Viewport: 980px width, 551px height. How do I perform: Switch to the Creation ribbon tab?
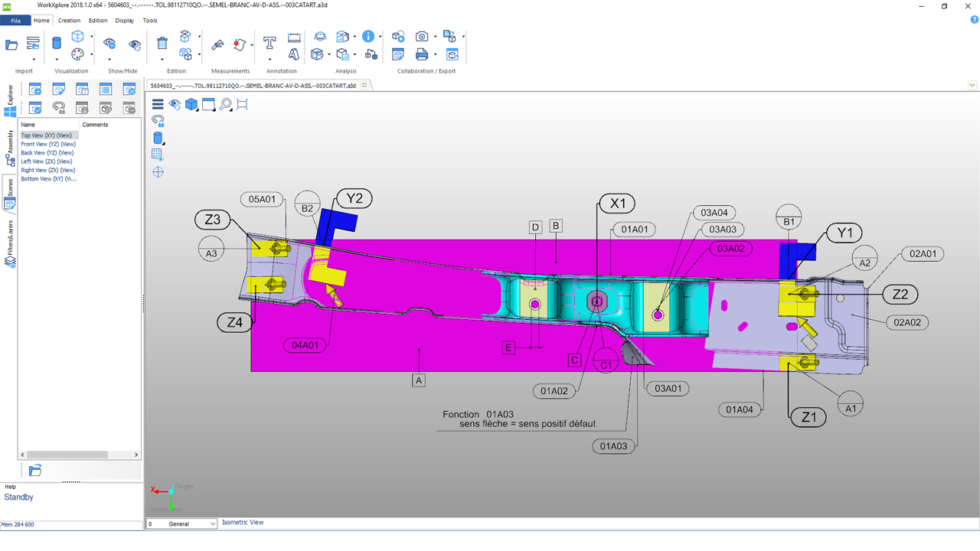(69, 21)
